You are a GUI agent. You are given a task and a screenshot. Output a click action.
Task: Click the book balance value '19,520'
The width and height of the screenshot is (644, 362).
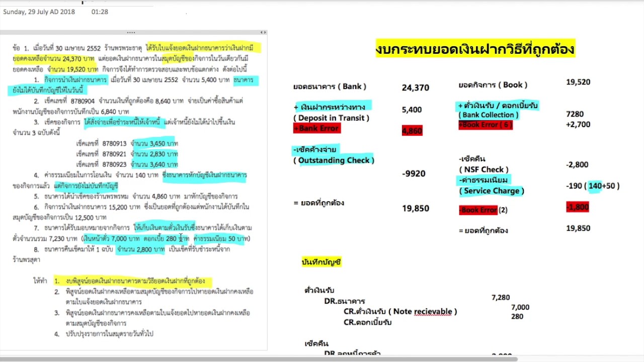[x=578, y=82]
